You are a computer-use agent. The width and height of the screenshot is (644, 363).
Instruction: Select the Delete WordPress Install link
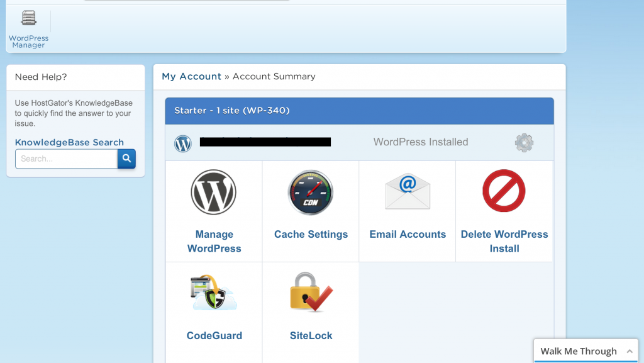504,242
